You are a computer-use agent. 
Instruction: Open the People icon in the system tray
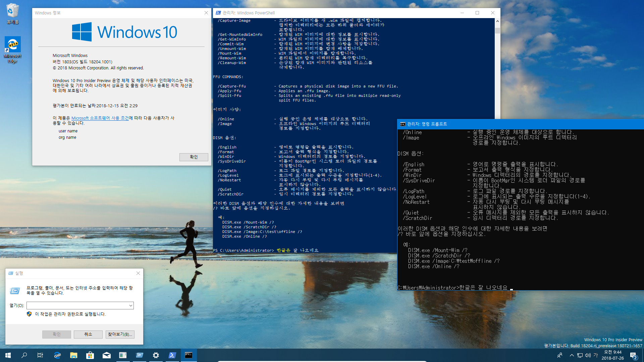click(560, 355)
